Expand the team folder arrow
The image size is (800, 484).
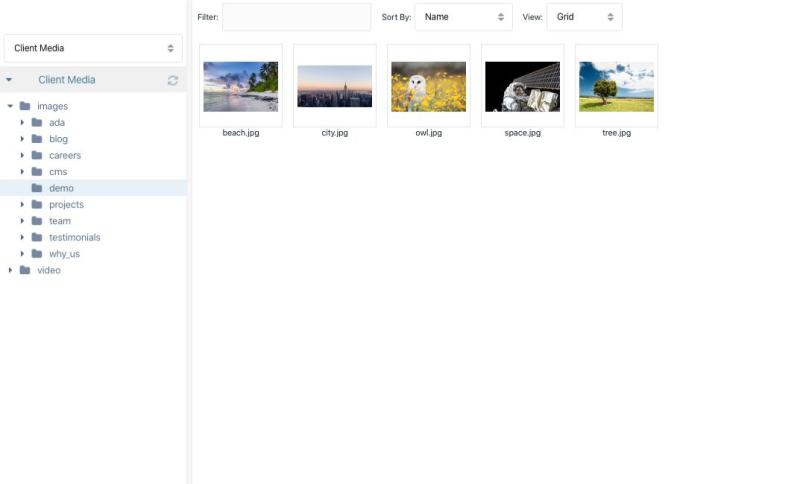[x=22, y=221]
